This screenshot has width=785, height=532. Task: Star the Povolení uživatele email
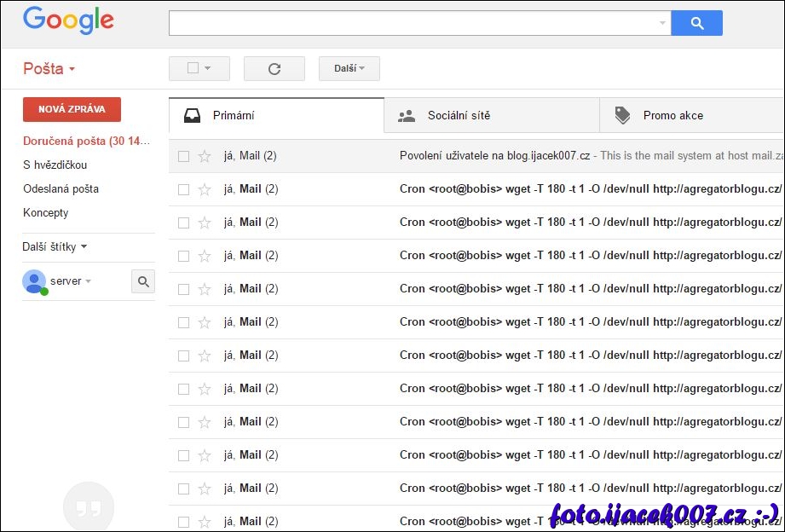[205, 156]
